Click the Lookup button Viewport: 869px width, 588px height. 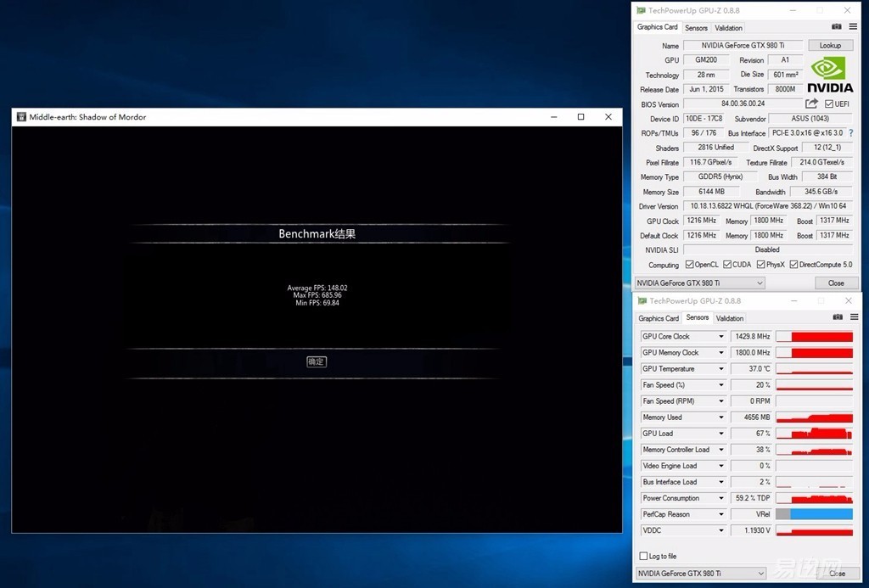tap(830, 46)
